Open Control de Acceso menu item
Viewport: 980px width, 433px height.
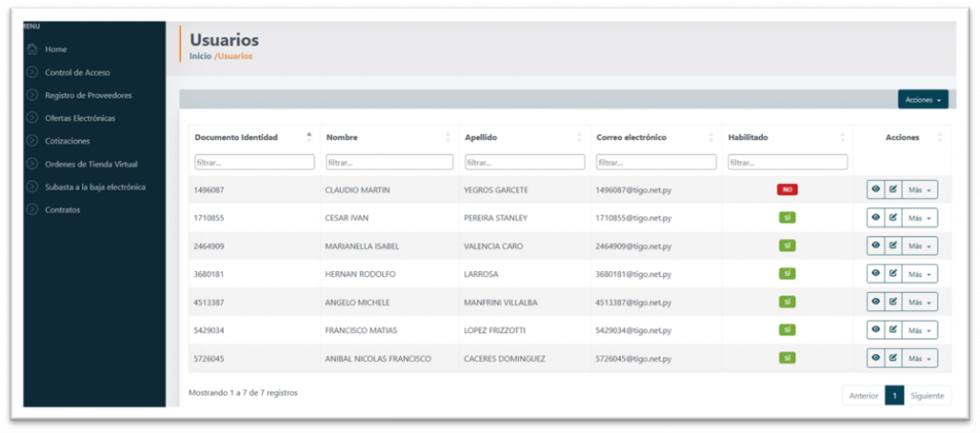pyautogui.click(x=77, y=72)
